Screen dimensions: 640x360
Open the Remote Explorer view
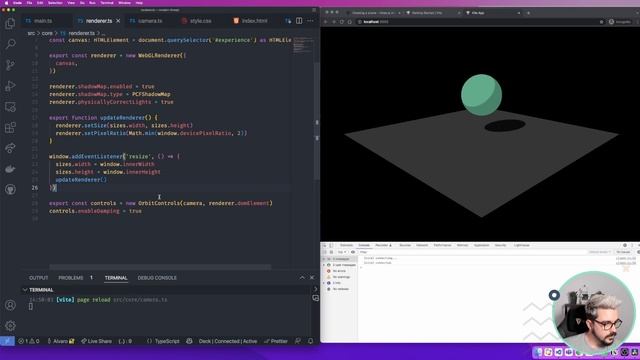click(10, 107)
